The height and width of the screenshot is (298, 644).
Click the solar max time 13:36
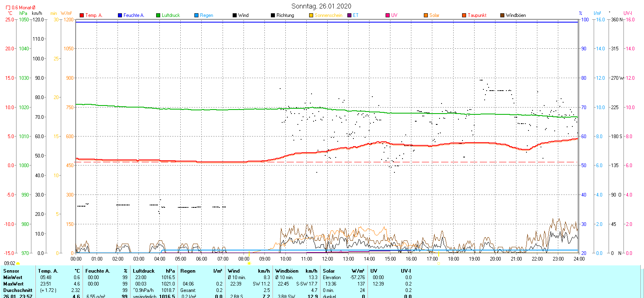tap(331, 284)
